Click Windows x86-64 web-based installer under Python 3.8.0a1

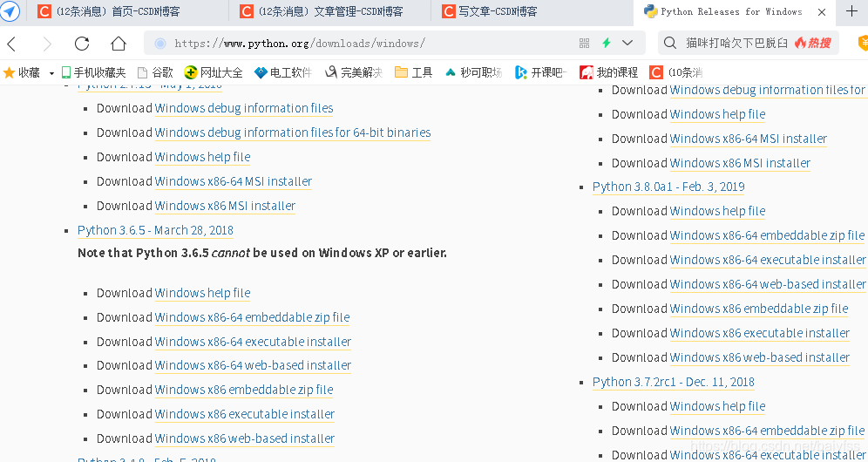point(768,284)
